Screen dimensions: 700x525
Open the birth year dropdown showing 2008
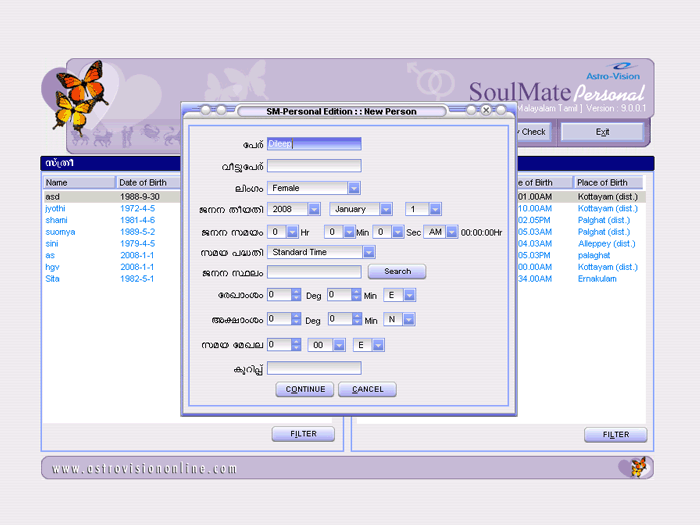tap(314, 209)
